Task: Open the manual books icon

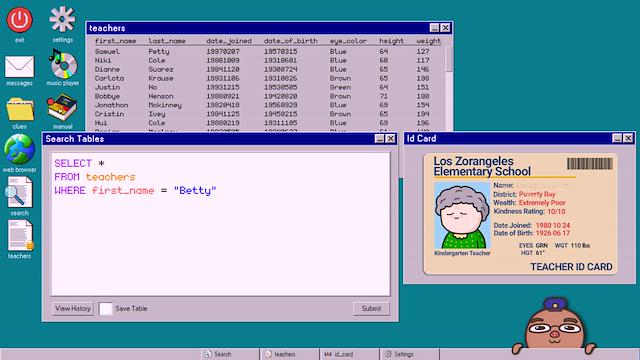Action: click(62, 107)
